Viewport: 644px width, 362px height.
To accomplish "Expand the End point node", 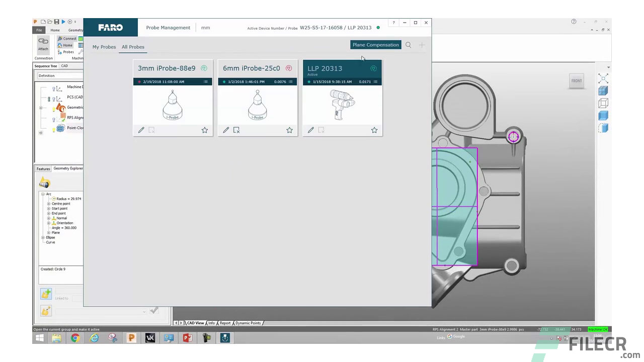I will pos(49,213).
